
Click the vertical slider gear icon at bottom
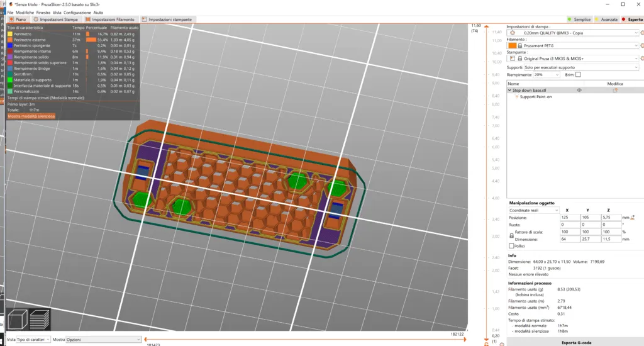501,344
